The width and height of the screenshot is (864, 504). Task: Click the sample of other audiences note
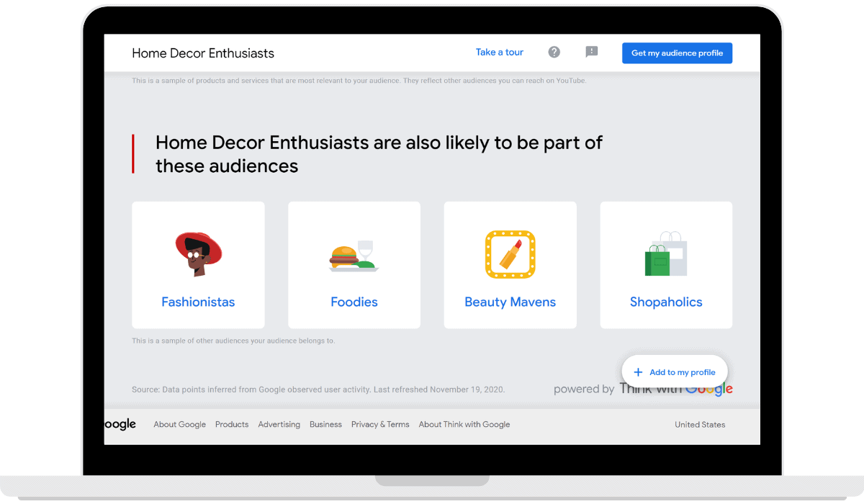(x=233, y=341)
